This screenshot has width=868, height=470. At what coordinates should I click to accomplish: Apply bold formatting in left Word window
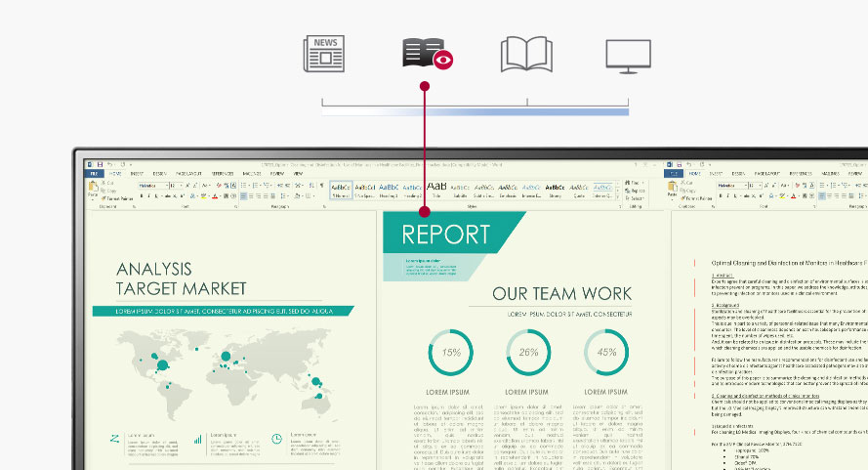(x=141, y=195)
